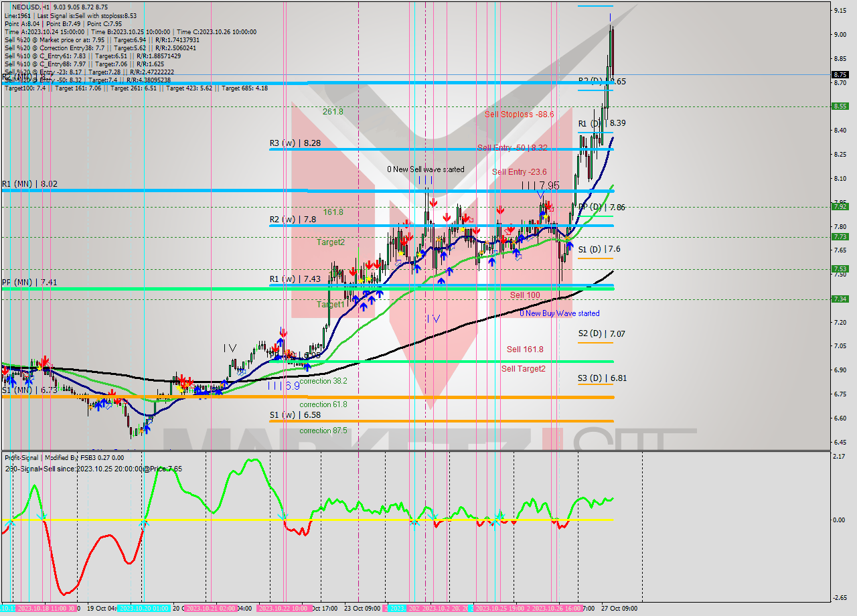Click the R3 (w) | 8.28 pivot label
This screenshot has height=616, width=857.
(x=295, y=143)
